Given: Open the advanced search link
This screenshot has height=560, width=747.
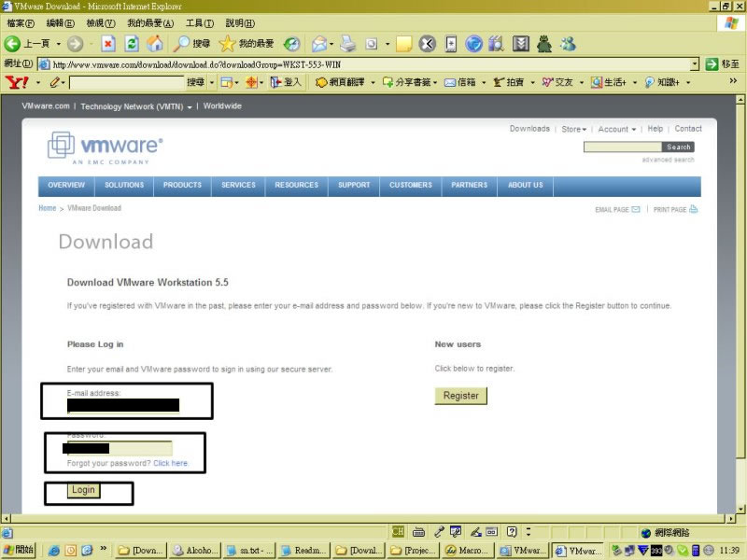Looking at the screenshot, I should 668,160.
